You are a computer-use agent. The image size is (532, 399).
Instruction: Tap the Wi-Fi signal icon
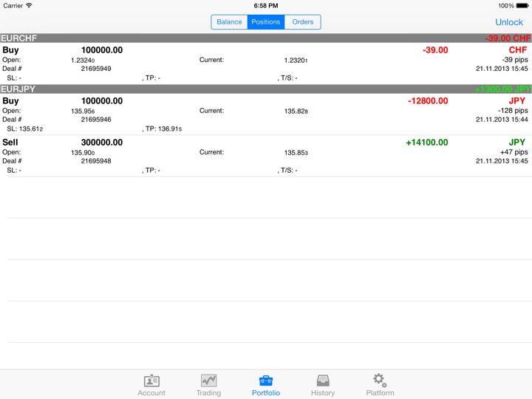pos(30,6)
